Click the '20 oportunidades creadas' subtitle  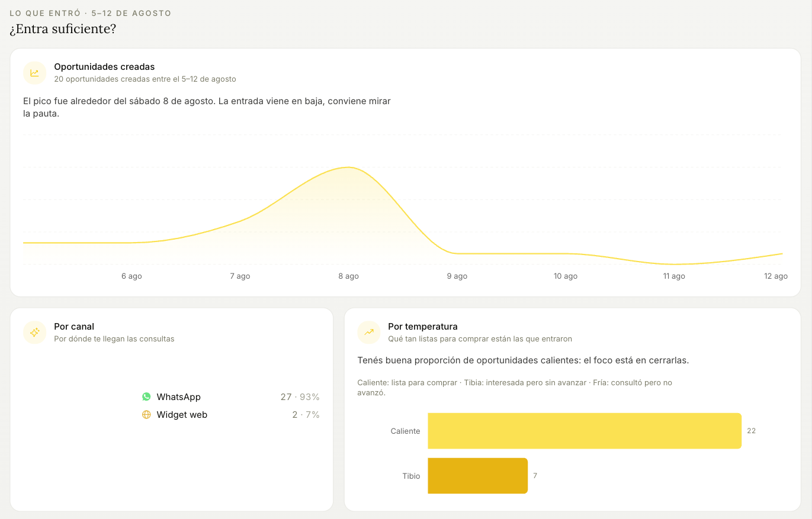(145, 79)
